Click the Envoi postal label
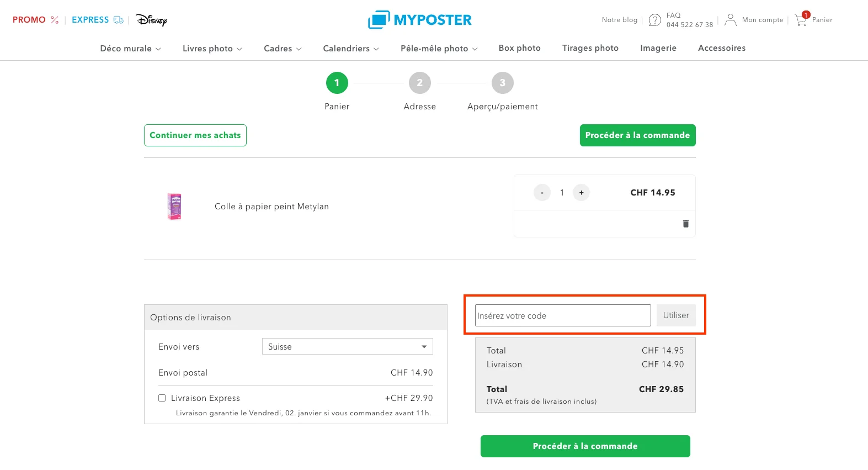This screenshot has width=868, height=470. (183, 373)
